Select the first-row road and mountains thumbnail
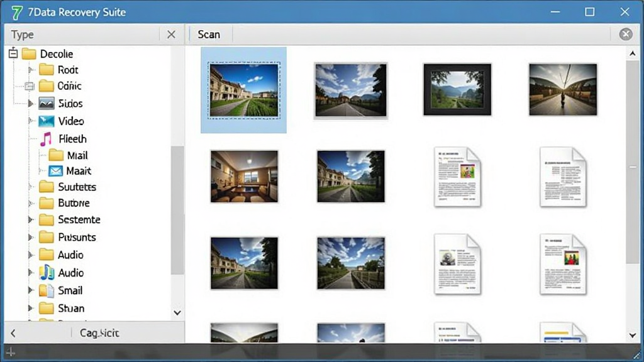 351,90
